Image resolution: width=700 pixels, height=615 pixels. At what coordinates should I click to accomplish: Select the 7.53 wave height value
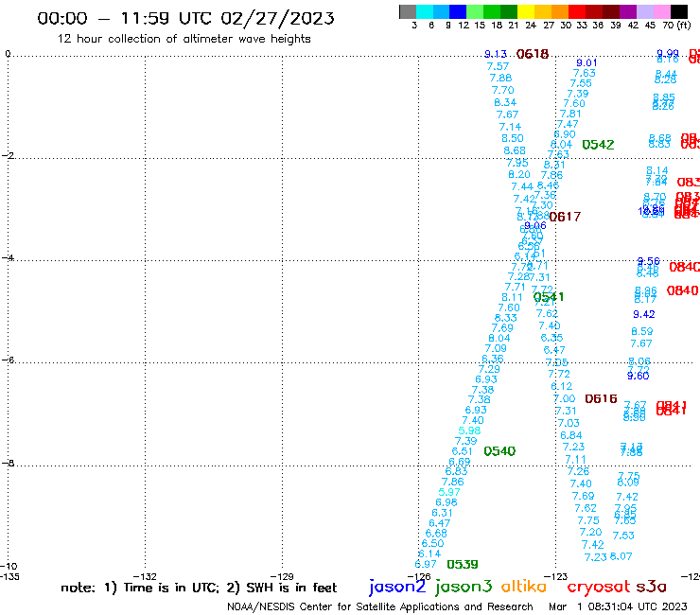(x=623, y=536)
